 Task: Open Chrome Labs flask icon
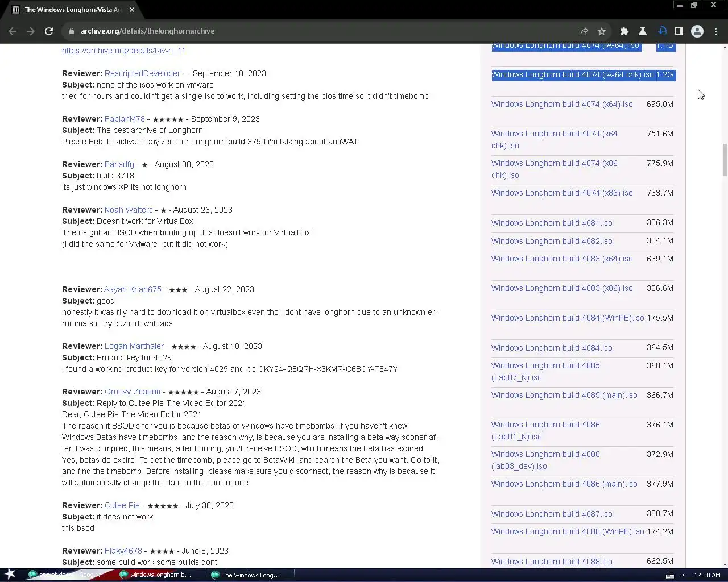(x=643, y=31)
